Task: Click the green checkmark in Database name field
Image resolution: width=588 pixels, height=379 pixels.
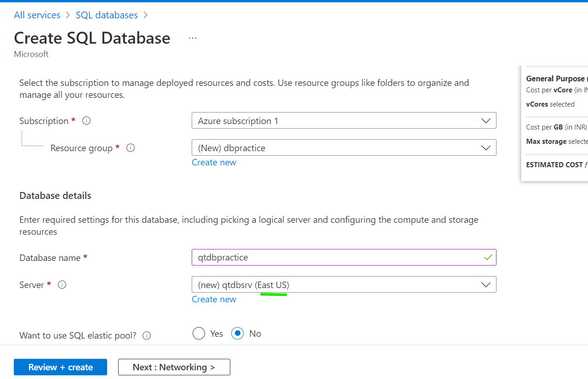Action: pyautogui.click(x=488, y=258)
